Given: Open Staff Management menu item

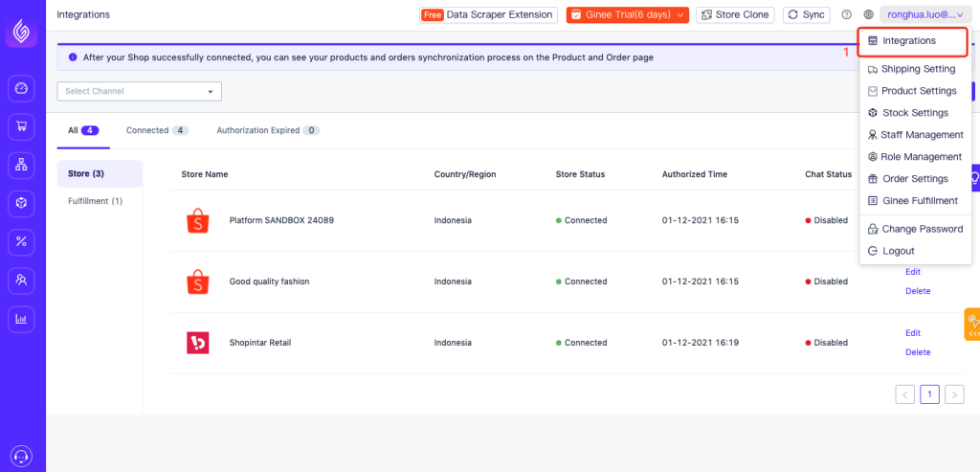Looking at the screenshot, I should [x=916, y=134].
